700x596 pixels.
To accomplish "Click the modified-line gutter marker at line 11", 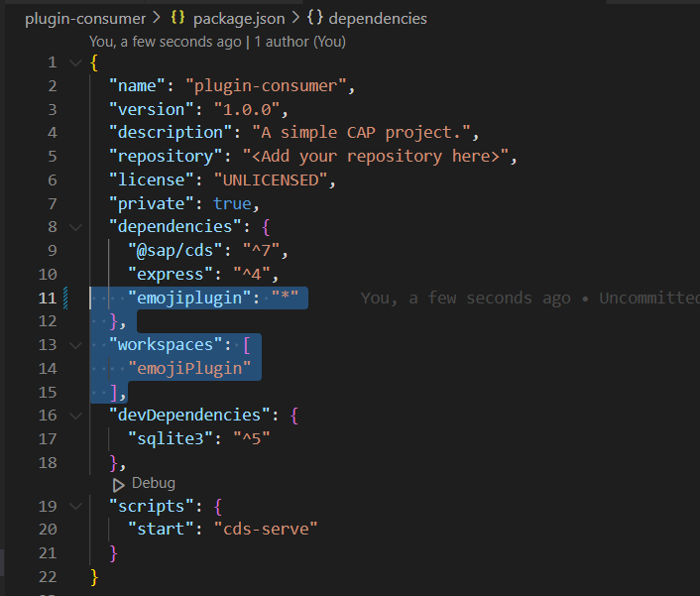I will (x=65, y=298).
